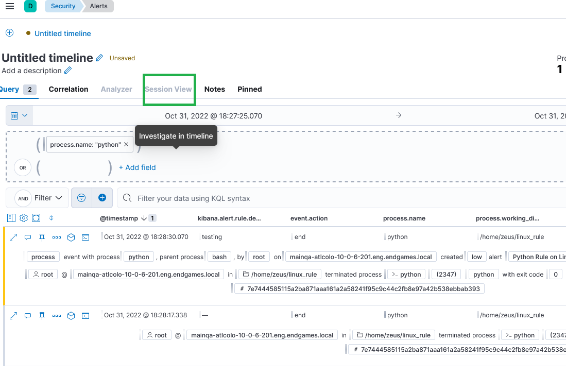Image resolution: width=566 pixels, height=392 pixels.
Task: Click the session view terminal icon
Action: pos(85,237)
